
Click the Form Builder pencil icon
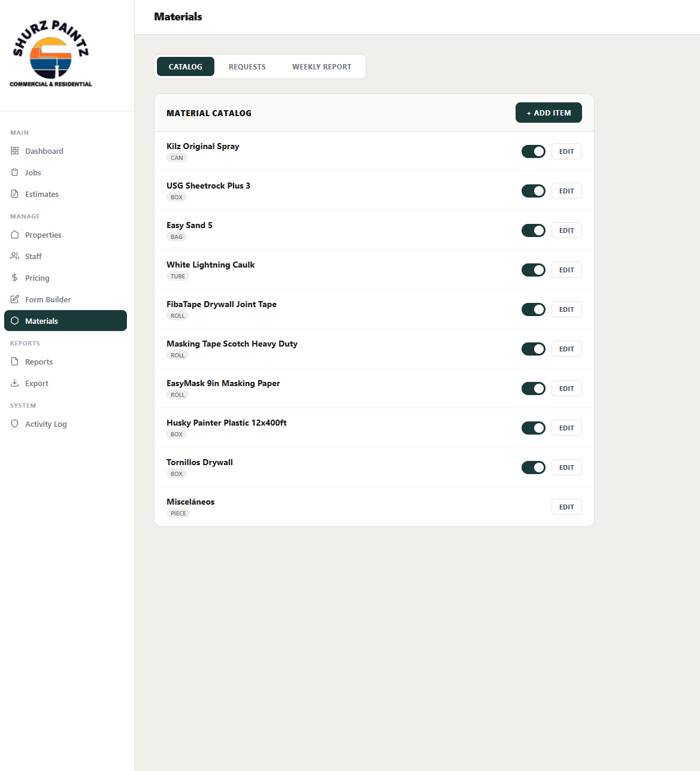[x=15, y=299]
